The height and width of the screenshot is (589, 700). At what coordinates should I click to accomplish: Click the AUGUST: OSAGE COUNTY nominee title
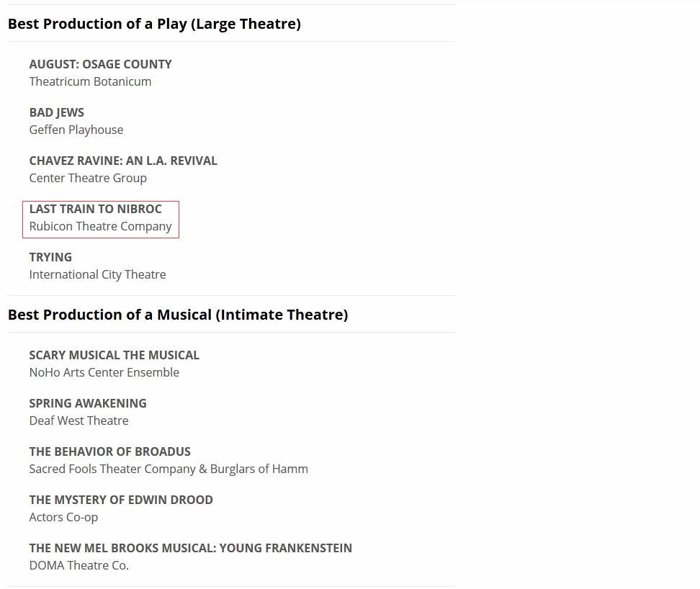click(x=100, y=64)
